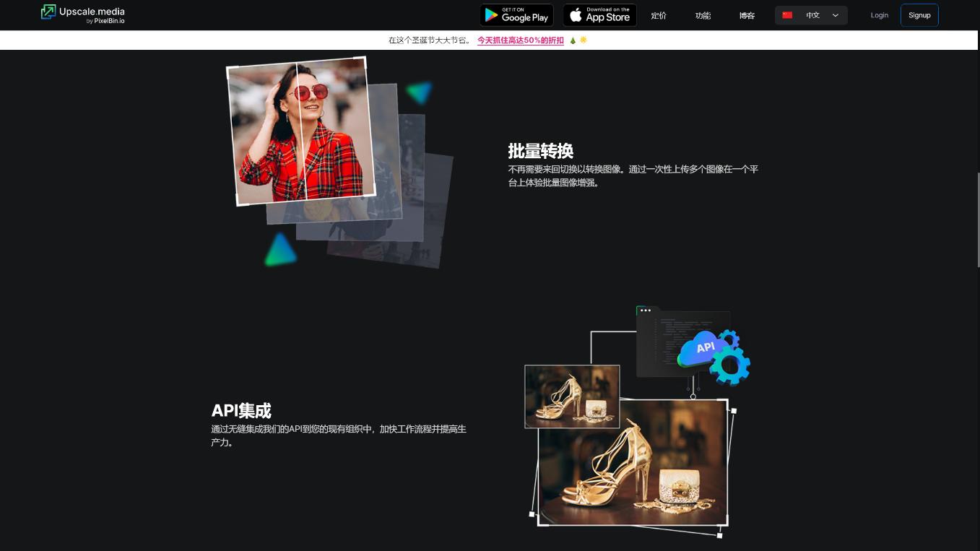Click the Upscale.media logo icon

(x=48, y=12)
